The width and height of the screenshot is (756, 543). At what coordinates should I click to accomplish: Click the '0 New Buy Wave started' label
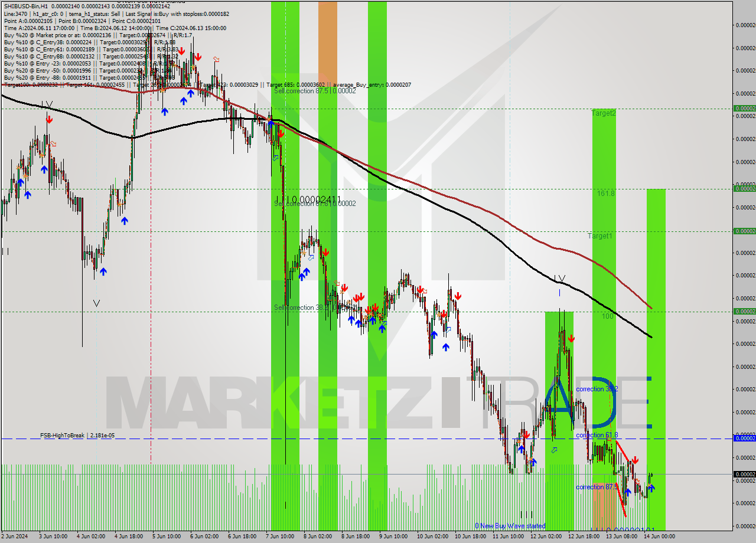[510, 526]
